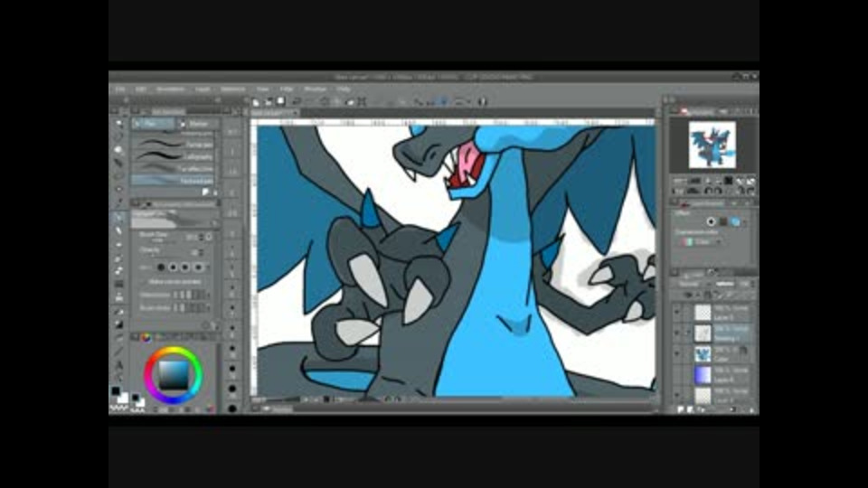This screenshot has height=488, width=868.
Task: Open the Animation menu
Action: click(170, 89)
